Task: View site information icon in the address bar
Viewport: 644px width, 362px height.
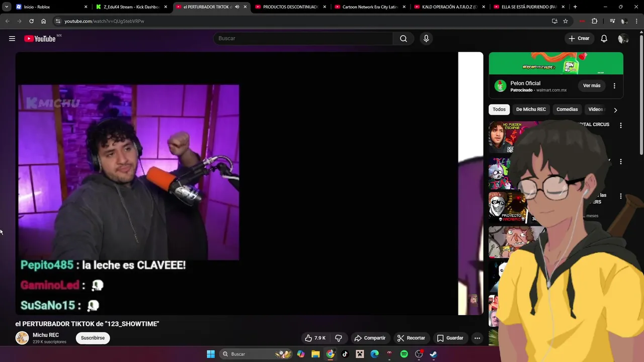Action: point(58,21)
